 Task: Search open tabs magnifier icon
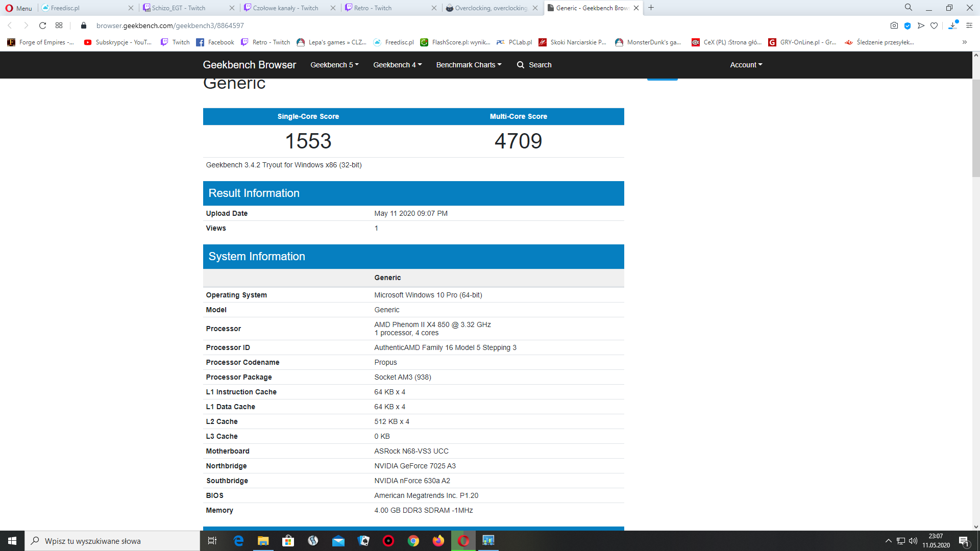(x=909, y=8)
